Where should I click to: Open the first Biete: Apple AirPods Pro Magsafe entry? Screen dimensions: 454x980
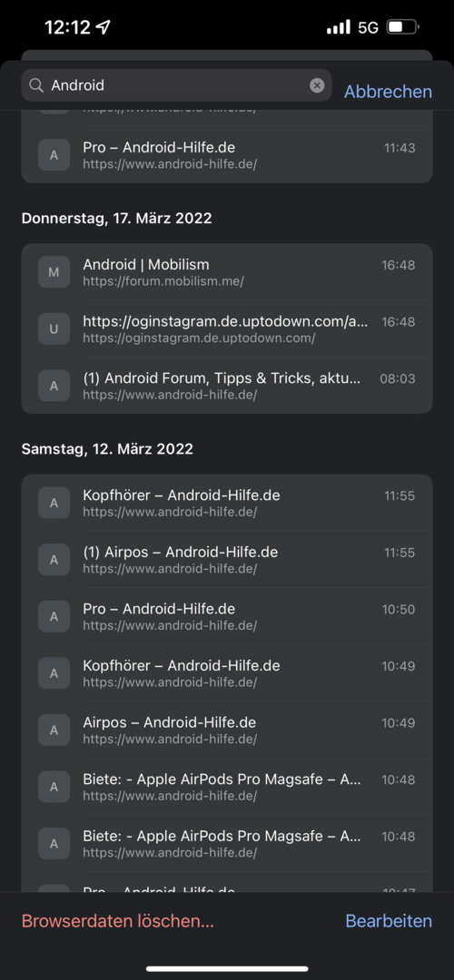click(x=227, y=786)
